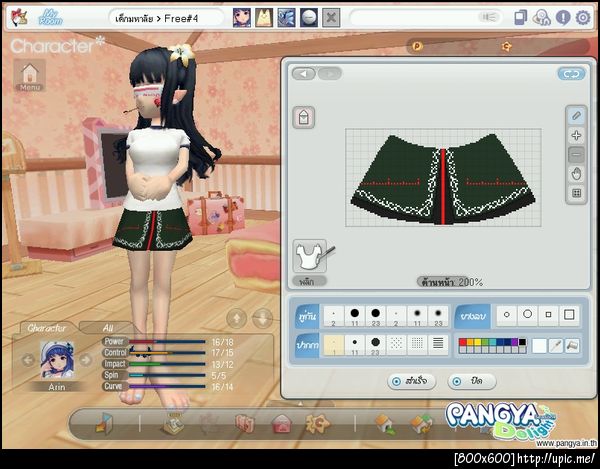
Task: Click the house with swap arrows icon
Action: point(422,425)
